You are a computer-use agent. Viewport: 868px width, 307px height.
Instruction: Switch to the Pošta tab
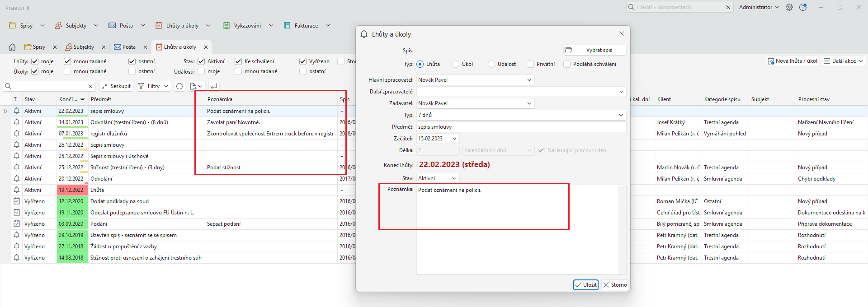(x=125, y=47)
